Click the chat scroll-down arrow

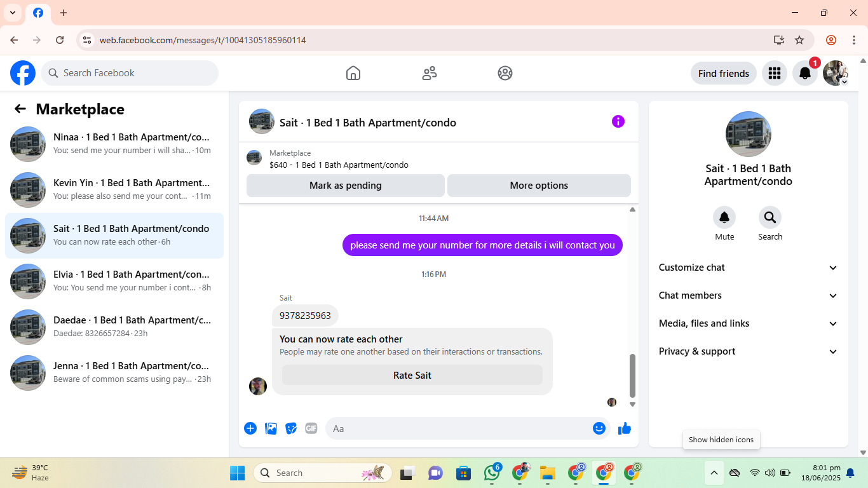coord(632,404)
